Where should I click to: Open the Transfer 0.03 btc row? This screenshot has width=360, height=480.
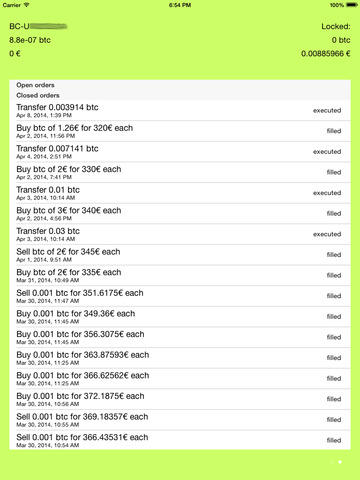point(180,235)
